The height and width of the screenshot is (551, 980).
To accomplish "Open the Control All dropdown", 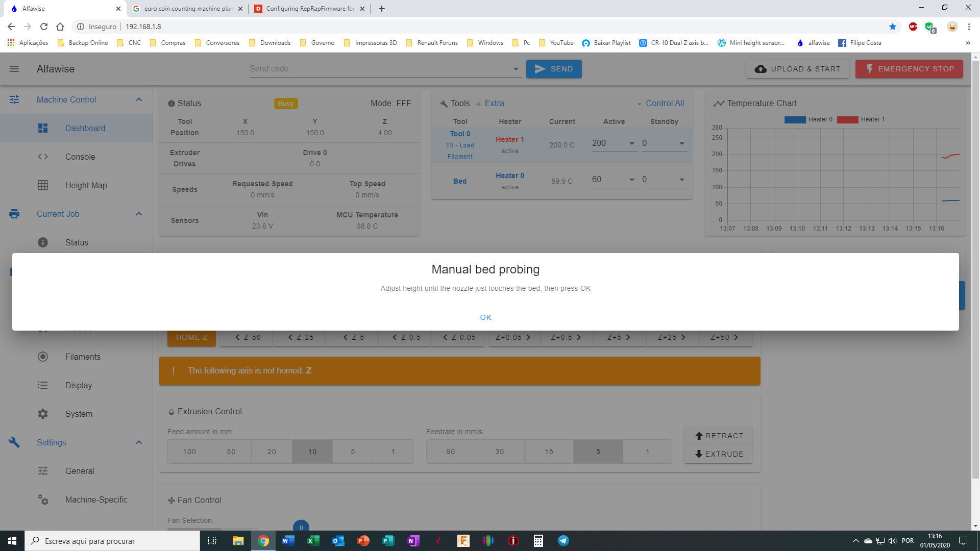I will [660, 103].
